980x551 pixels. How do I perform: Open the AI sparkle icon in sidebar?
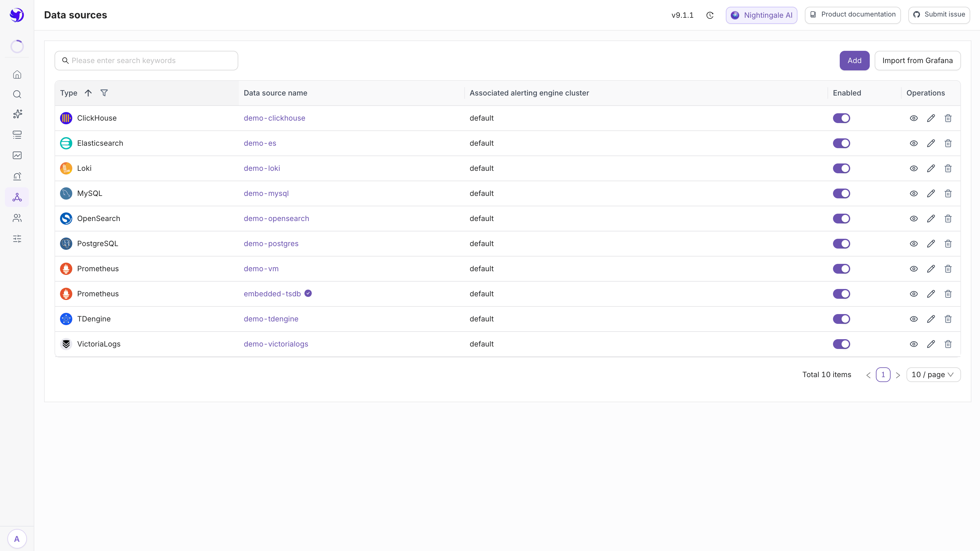(x=17, y=114)
